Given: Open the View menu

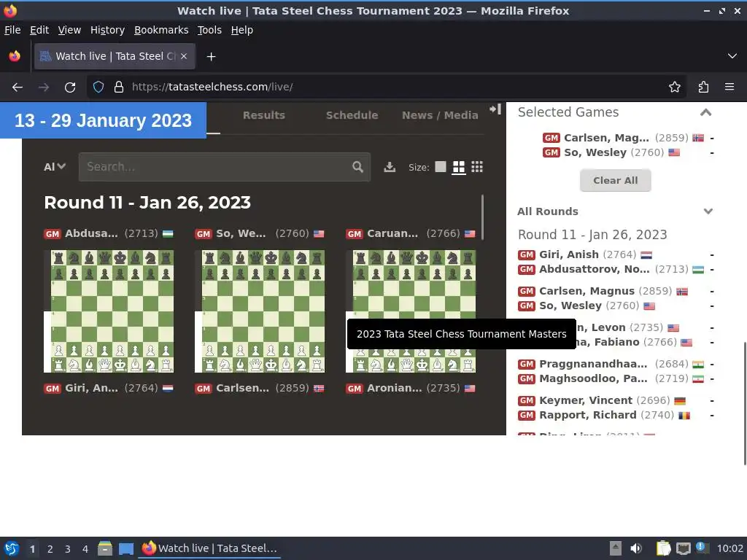Looking at the screenshot, I should pos(69,30).
